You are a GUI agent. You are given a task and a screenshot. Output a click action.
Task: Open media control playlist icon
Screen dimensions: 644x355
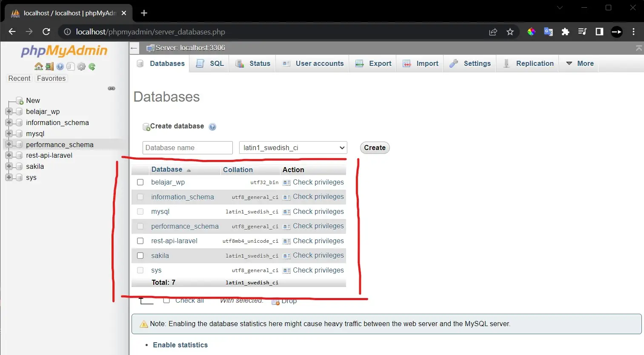tap(582, 32)
